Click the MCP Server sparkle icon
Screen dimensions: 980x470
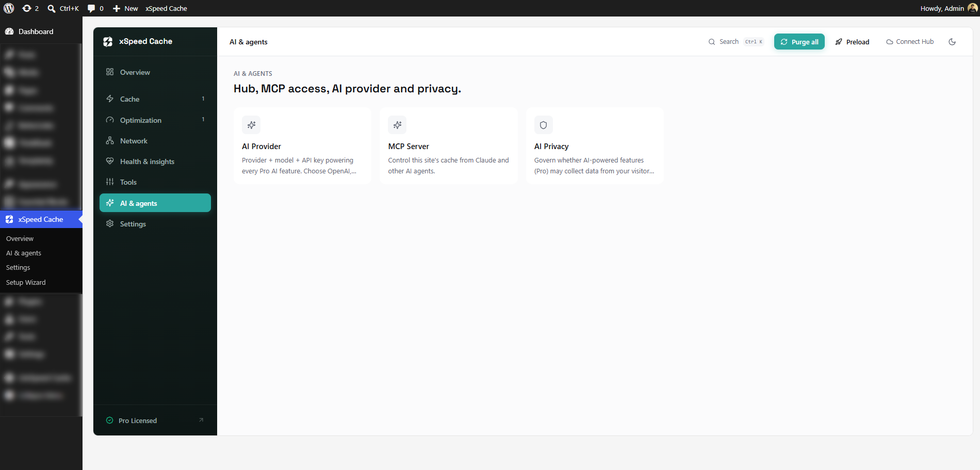(x=397, y=125)
